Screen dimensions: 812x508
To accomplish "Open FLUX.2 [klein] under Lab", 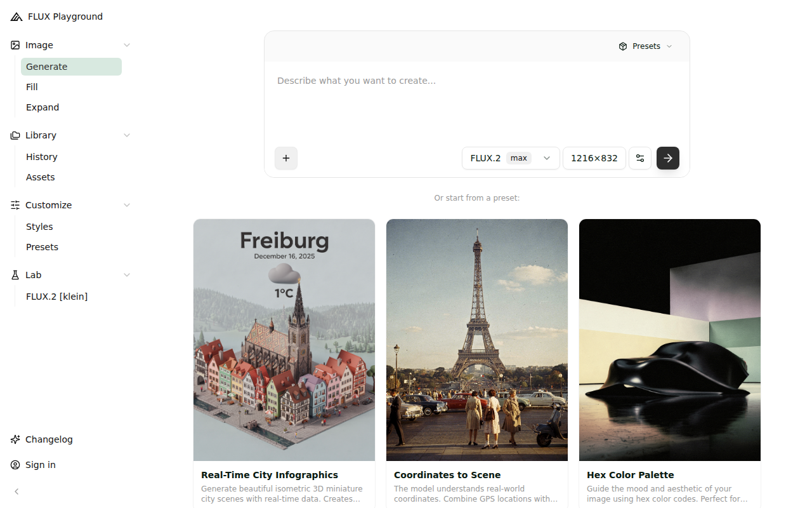I will (71, 297).
